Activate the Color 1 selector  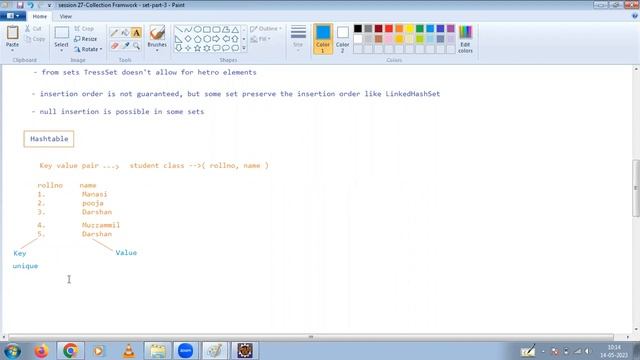(x=323, y=39)
